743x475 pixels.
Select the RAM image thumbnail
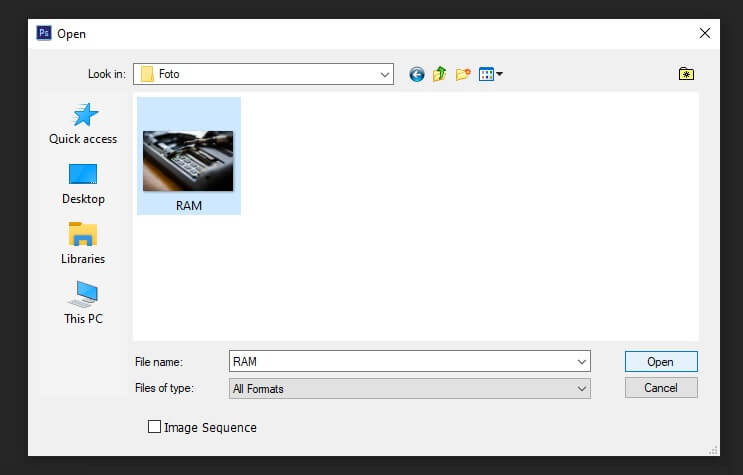click(x=188, y=161)
